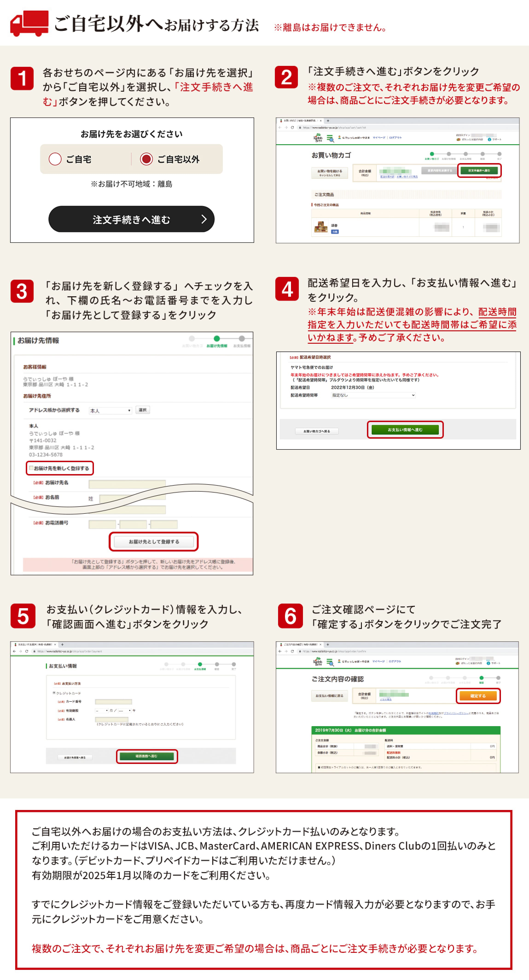The image size is (529, 980).
Task: Click ぱれっとお届け内容 basket icon on confirmation page
Action: pyautogui.click(x=458, y=663)
